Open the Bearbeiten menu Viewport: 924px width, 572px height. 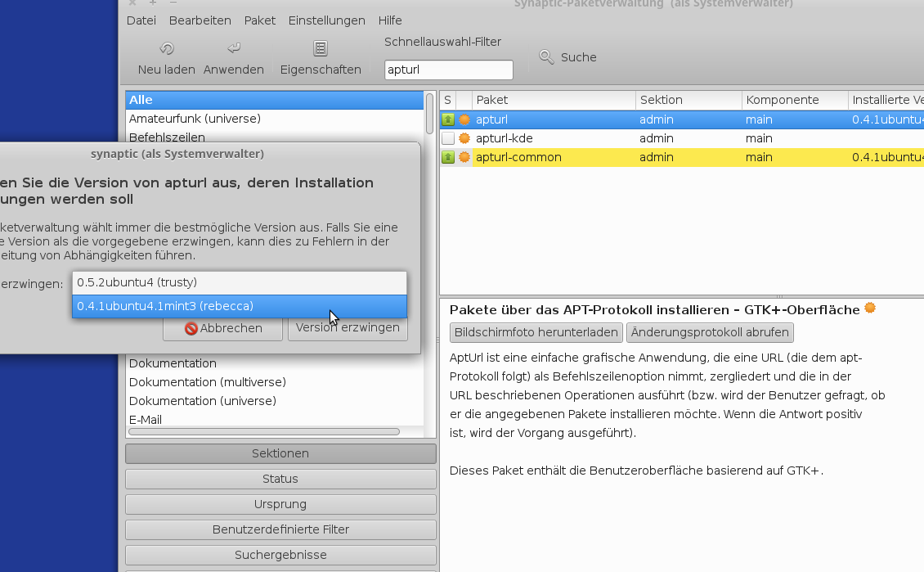200,20
